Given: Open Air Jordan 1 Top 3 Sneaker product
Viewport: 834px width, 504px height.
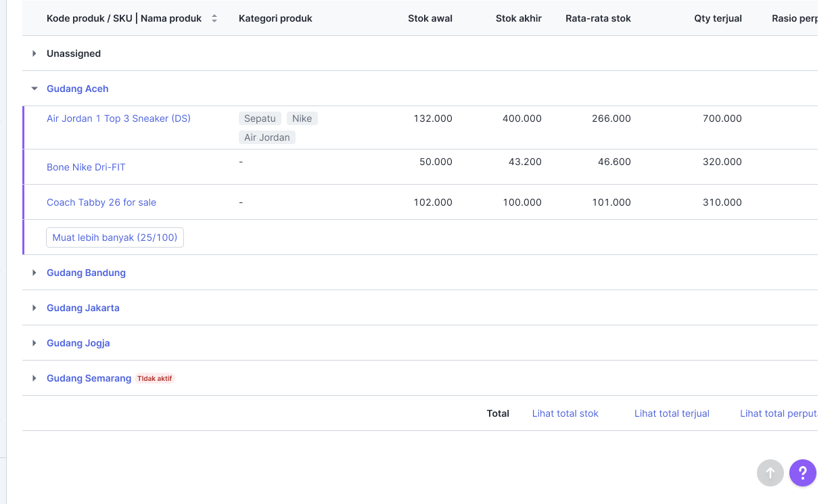Looking at the screenshot, I should [118, 118].
